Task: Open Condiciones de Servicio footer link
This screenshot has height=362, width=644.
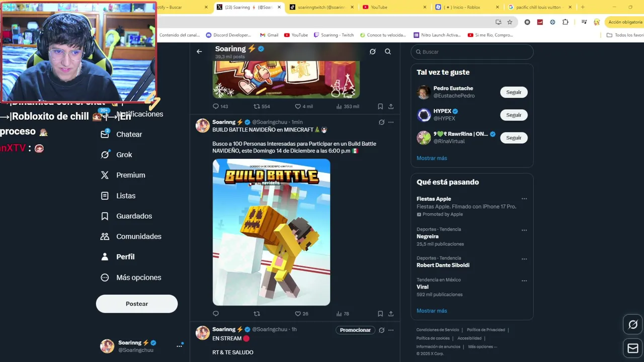Action: click(438, 330)
